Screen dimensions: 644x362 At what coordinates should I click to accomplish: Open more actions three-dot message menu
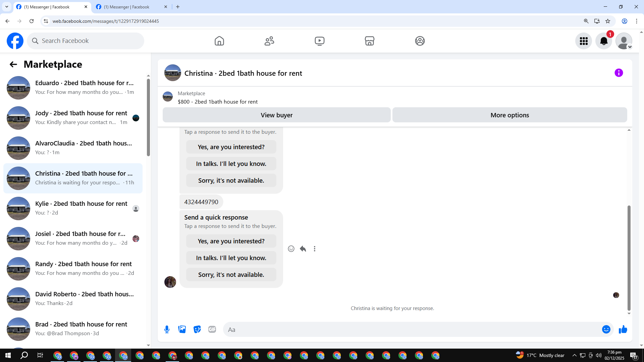(x=314, y=249)
